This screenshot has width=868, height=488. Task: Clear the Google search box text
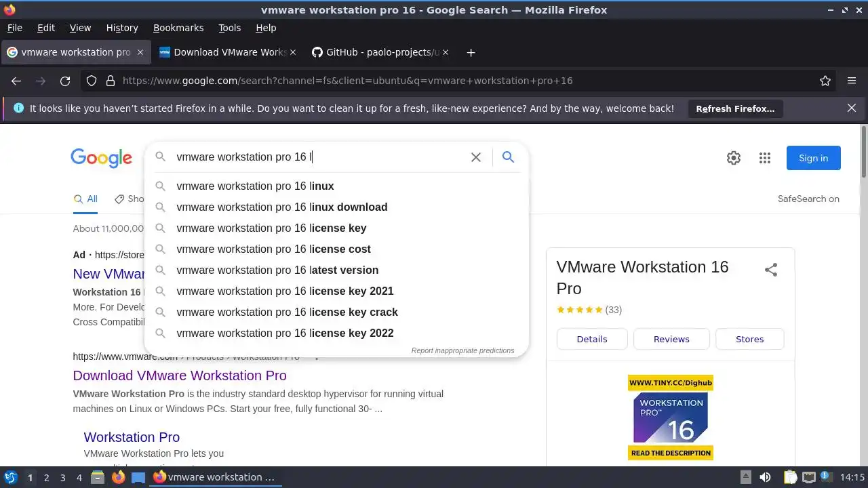(x=476, y=157)
